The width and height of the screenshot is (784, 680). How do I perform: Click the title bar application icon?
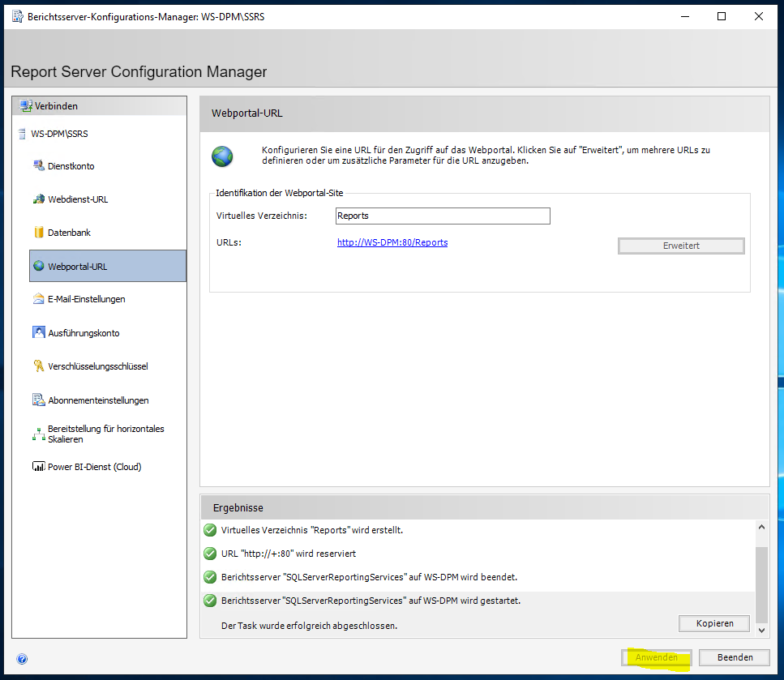pyautogui.click(x=18, y=16)
